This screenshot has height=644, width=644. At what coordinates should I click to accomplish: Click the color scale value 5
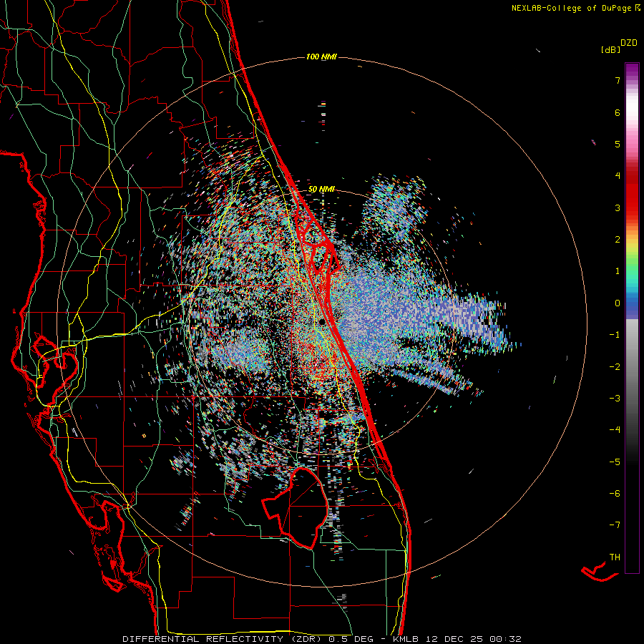point(618,144)
